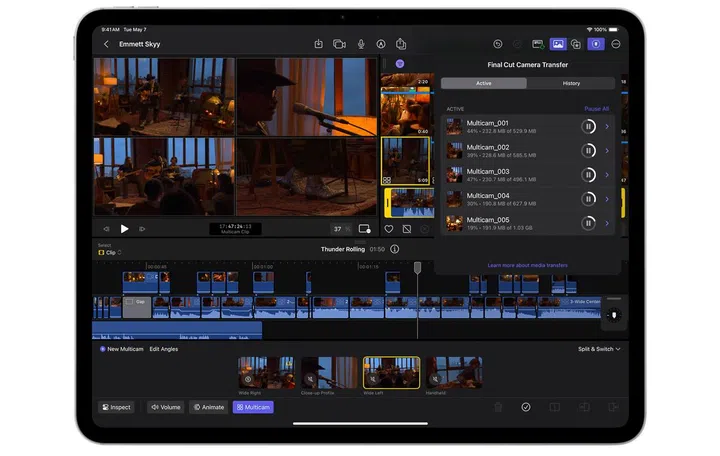The height and width of the screenshot is (456, 720).
Task: Tap the heart favorite icon
Action: tap(389, 229)
